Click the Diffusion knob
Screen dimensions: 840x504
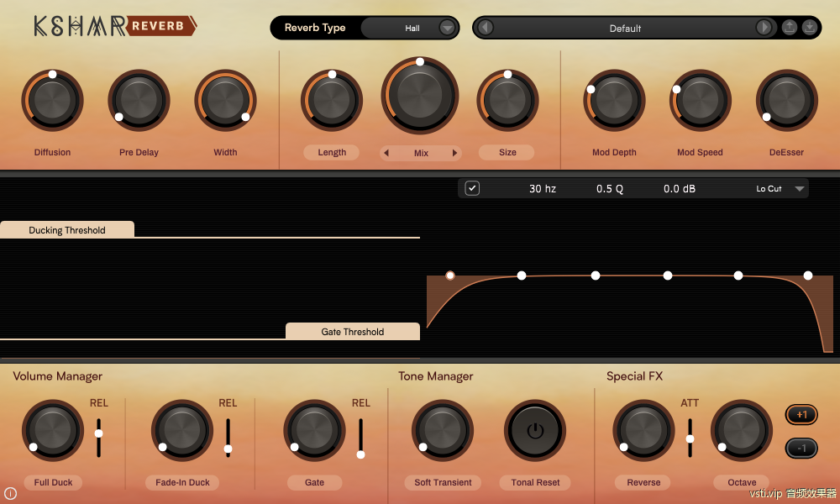click(x=52, y=100)
